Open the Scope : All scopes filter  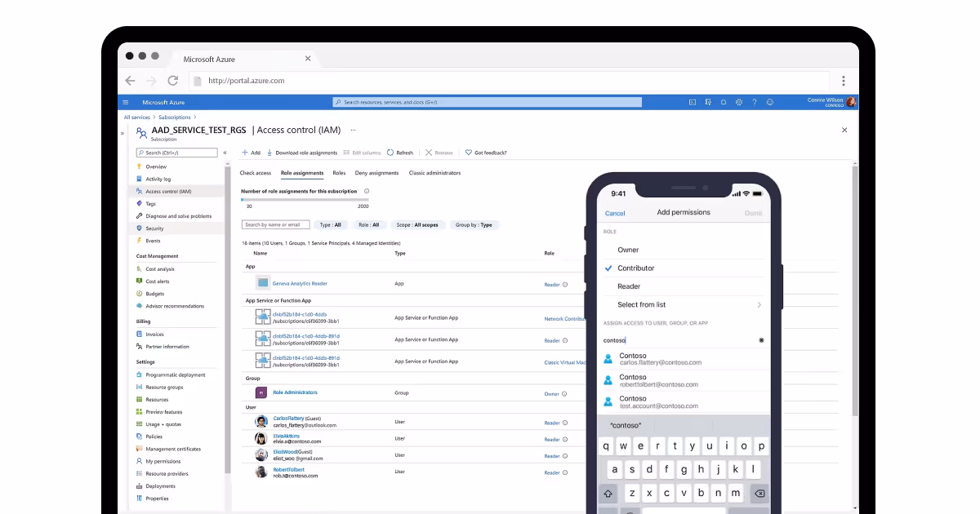click(417, 224)
